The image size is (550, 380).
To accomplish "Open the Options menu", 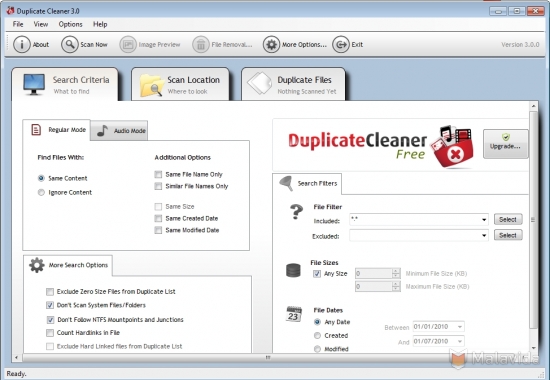I will coord(71,24).
